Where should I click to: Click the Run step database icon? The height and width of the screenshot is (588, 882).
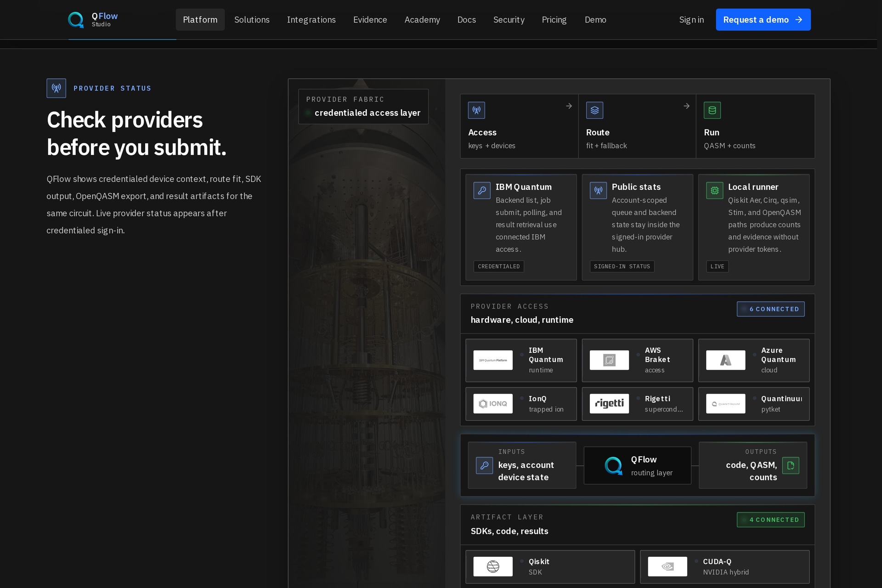[x=712, y=110]
